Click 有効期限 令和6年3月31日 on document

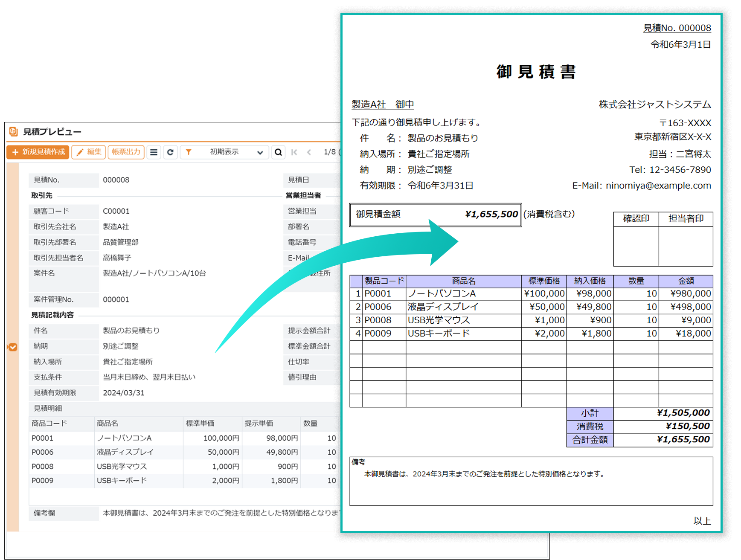pos(416,186)
